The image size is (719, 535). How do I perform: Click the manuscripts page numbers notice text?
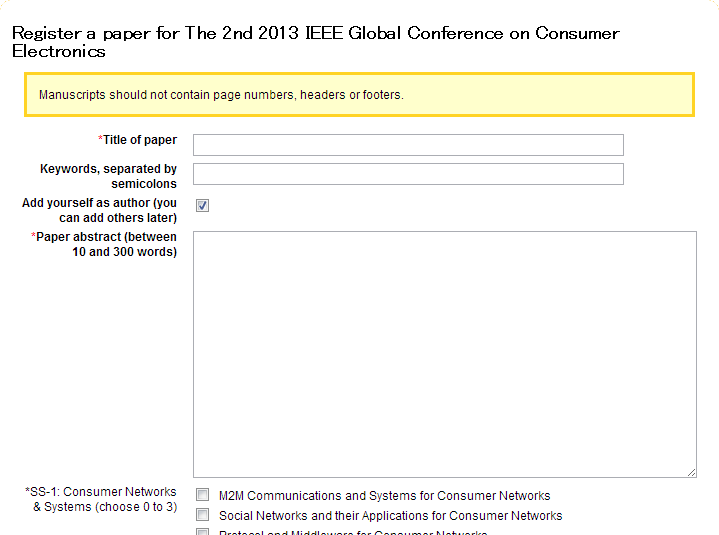[x=221, y=95]
